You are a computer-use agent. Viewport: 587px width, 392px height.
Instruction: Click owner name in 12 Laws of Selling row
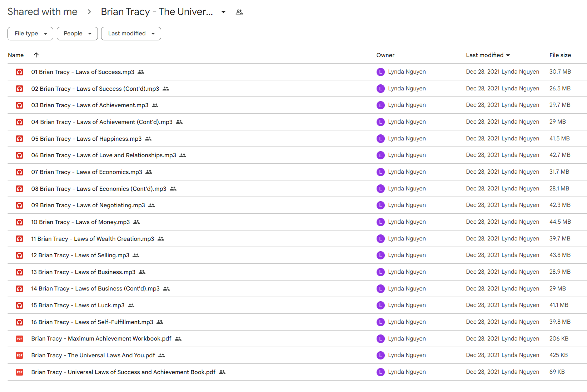[x=407, y=255]
